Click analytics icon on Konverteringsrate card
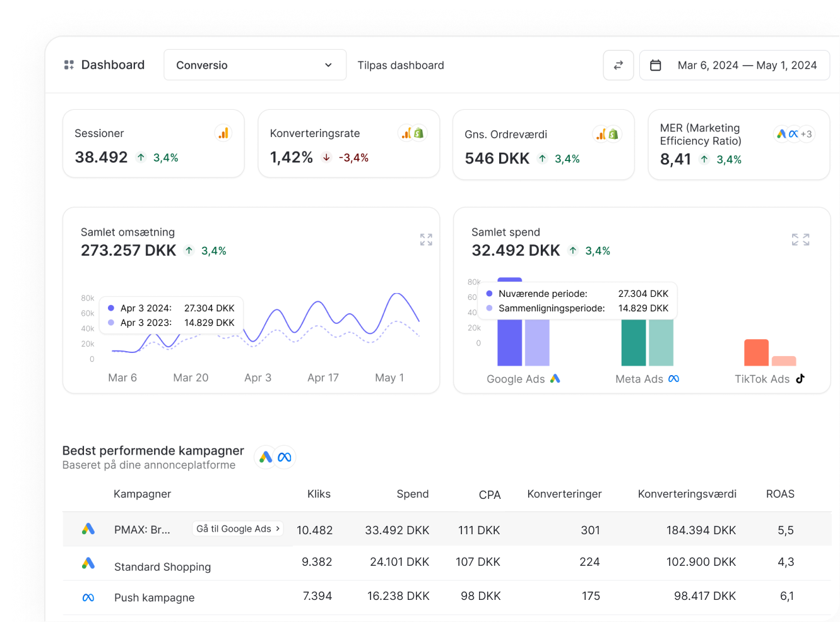The image size is (840, 622). (406, 133)
